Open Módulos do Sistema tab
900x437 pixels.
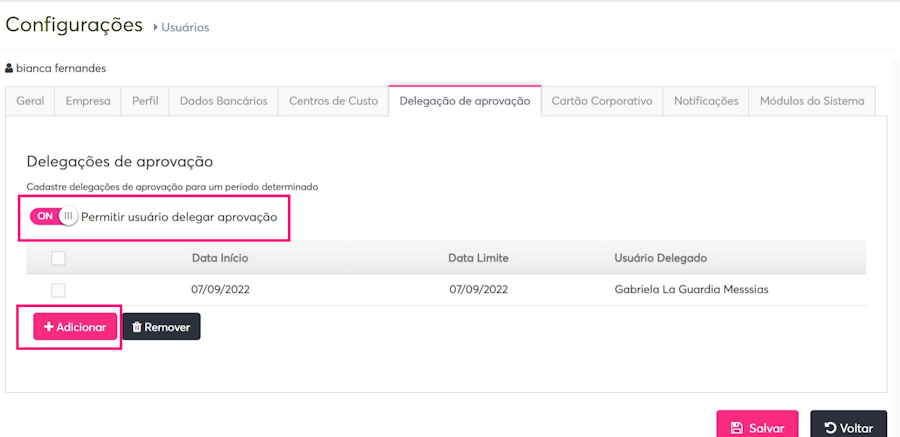(x=812, y=101)
